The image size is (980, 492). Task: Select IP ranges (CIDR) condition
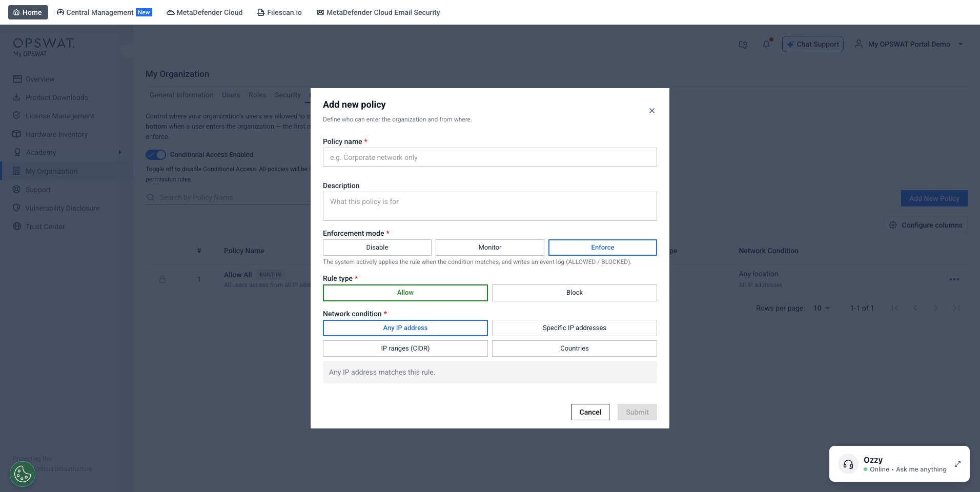(405, 348)
